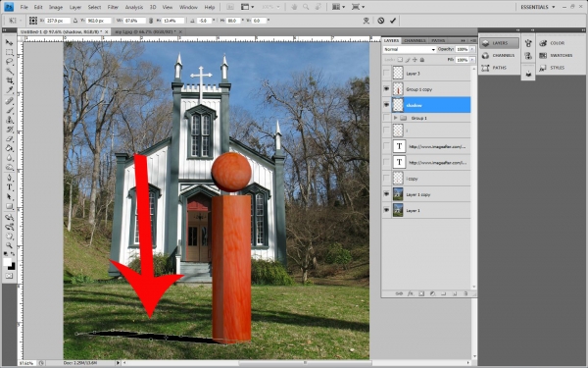The image size is (588, 368).
Task: Select the Paint Bucket tool
Action: (x=9, y=148)
